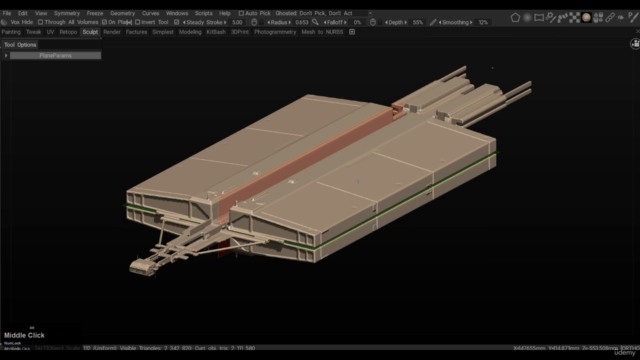Viewport: 640px width, 360px height.
Task: Click the camera icon at viewport right
Action: (635, 44)
